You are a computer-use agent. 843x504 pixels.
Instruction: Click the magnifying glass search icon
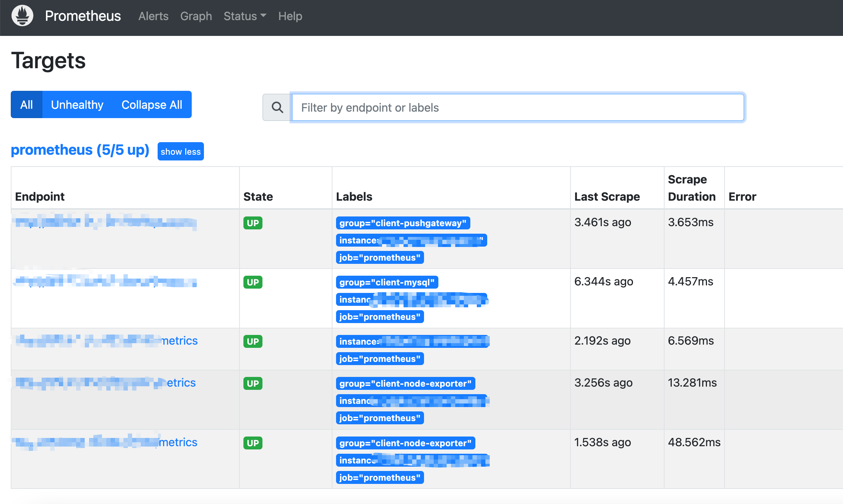pyautogui.click(x=277, y=107)
